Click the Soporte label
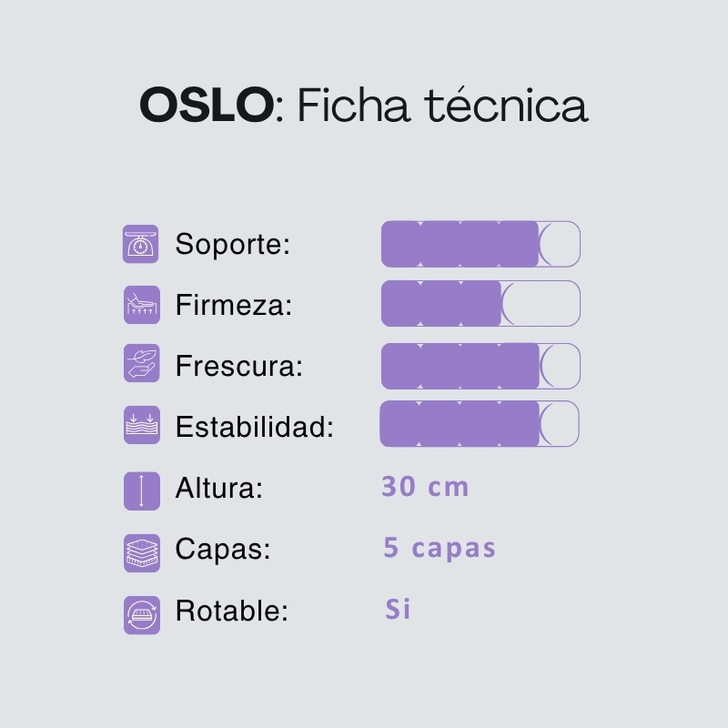Viewport: 728px width, 728px height. 232,245
